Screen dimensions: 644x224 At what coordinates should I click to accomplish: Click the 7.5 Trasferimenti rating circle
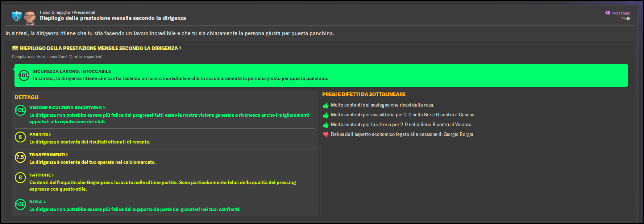pos(20,157)
